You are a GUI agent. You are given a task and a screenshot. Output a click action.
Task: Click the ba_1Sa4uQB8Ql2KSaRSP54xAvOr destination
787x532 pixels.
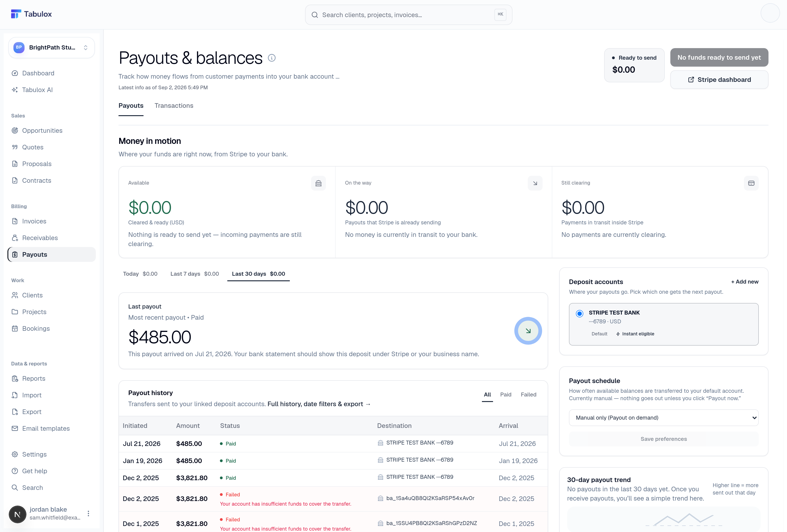click(430, 498)
